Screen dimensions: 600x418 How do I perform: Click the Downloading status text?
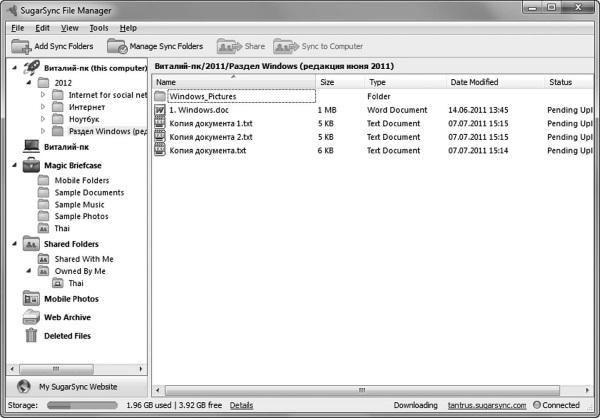pos(416,405)
